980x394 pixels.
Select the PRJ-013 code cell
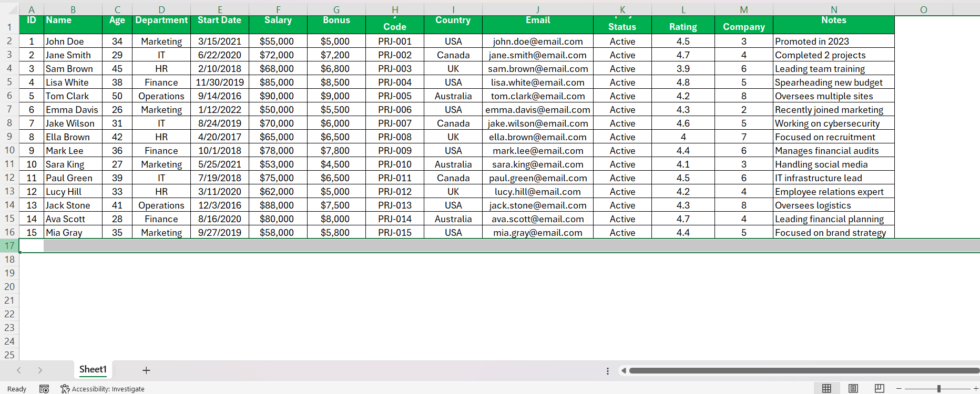pos(395,205)
